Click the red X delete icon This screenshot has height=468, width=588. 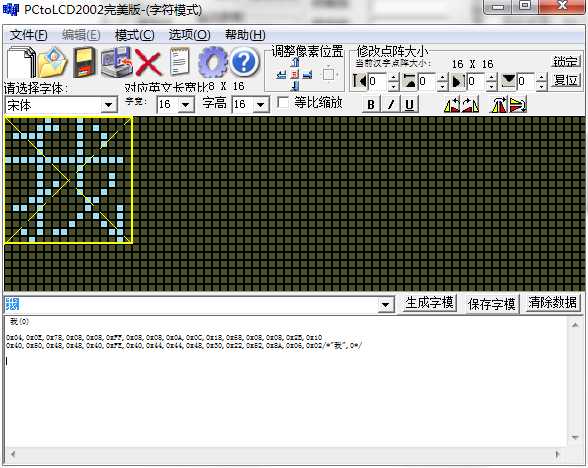click(148, 63)
